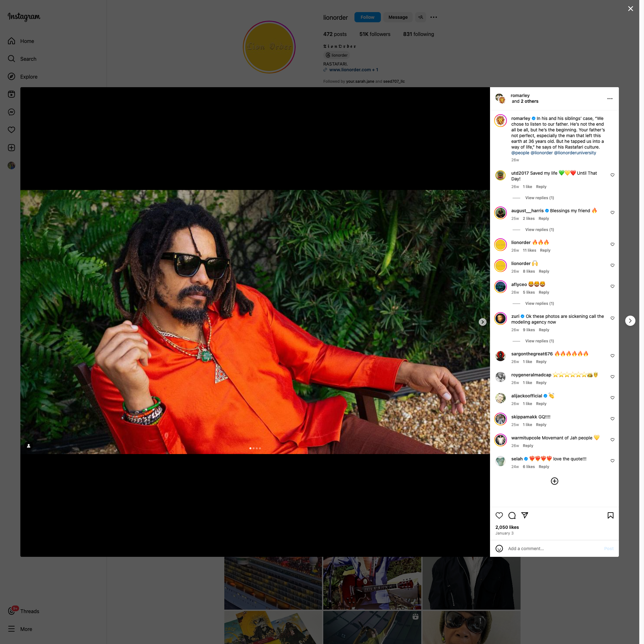Save the post with bookmark icon
Image resolution: width=644 pixels, height=644 pixels.
[x=610, y=515]
